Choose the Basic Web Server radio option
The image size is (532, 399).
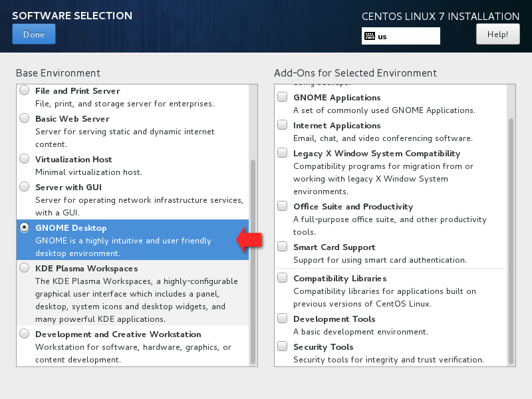click(25, 118)
